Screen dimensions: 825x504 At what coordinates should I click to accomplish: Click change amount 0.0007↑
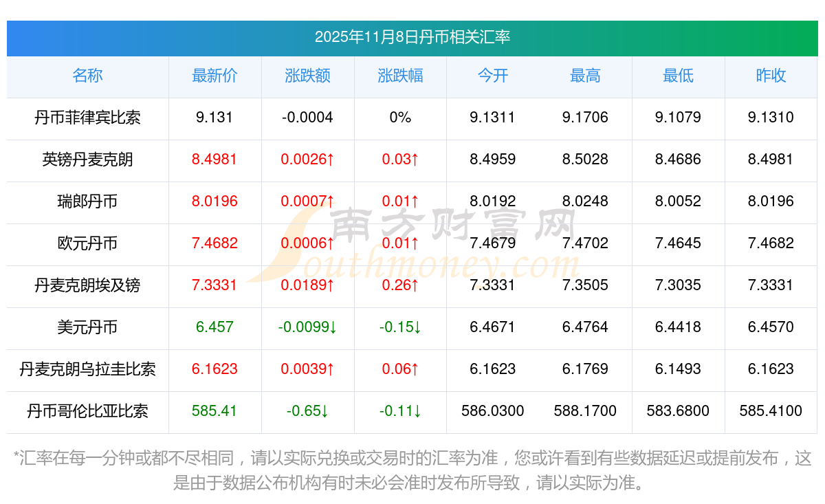click(x=307, y=201)
